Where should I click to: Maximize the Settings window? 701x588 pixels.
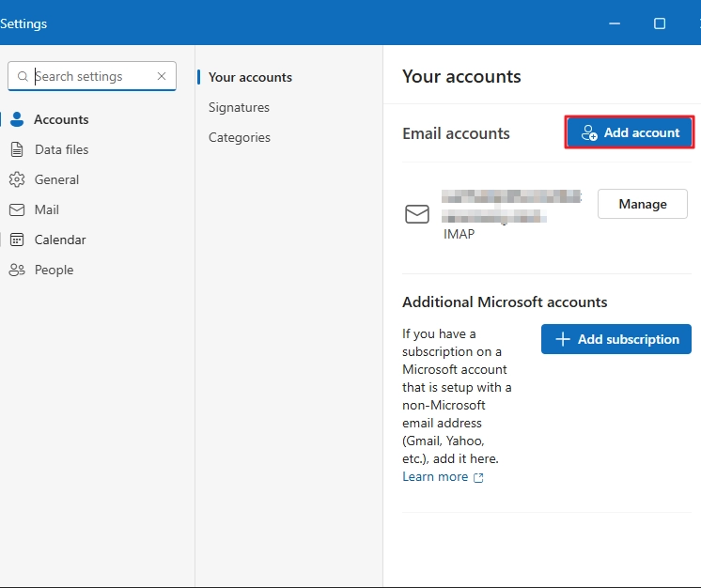coord(660,23)
